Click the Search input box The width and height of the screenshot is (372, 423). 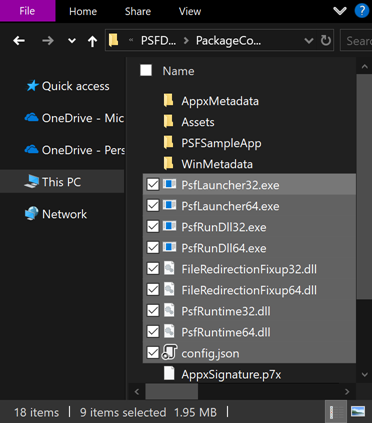(356, 41)
